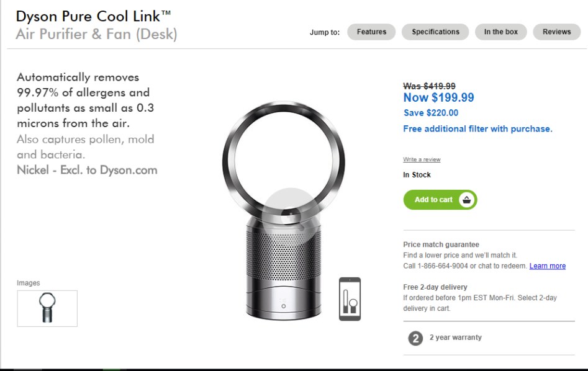Click the Now $199.99 price

[x=439, y=98]
